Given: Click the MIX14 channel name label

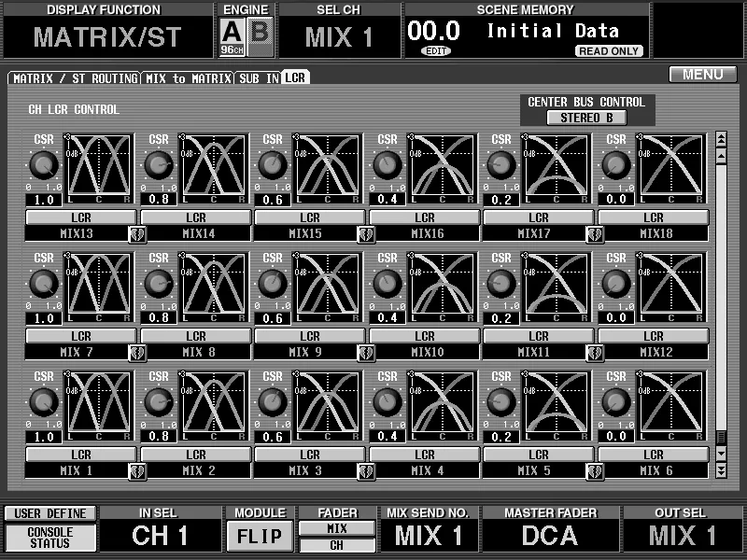Looking at the screenshot, I should (x=199, y=234).
